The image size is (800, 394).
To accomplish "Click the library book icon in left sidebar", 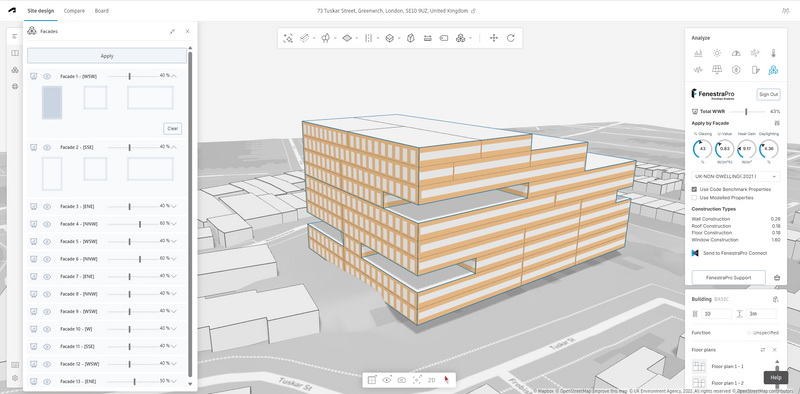I will [15, 53].
